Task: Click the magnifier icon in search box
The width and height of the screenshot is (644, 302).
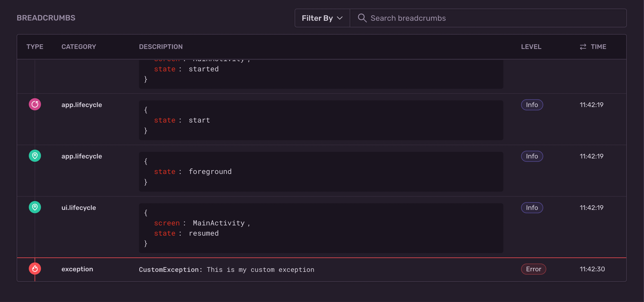Action: click(362, 18)
